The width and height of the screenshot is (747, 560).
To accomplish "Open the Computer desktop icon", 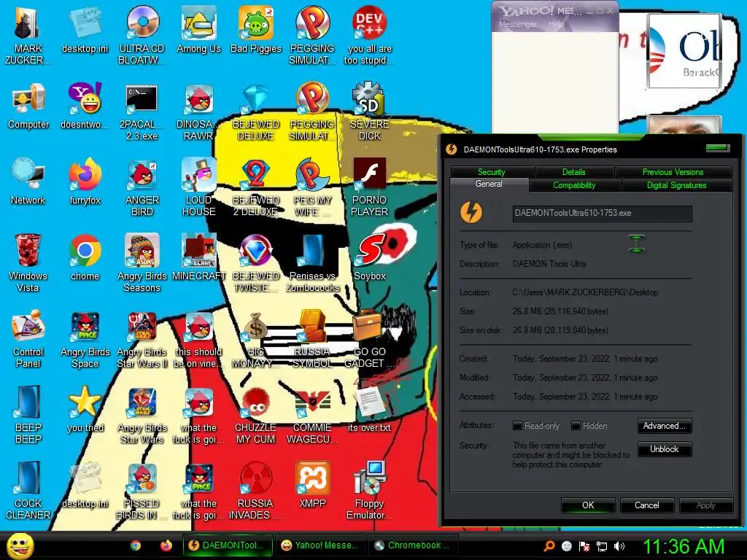I will pyautogui.click(x=28, y=106).
